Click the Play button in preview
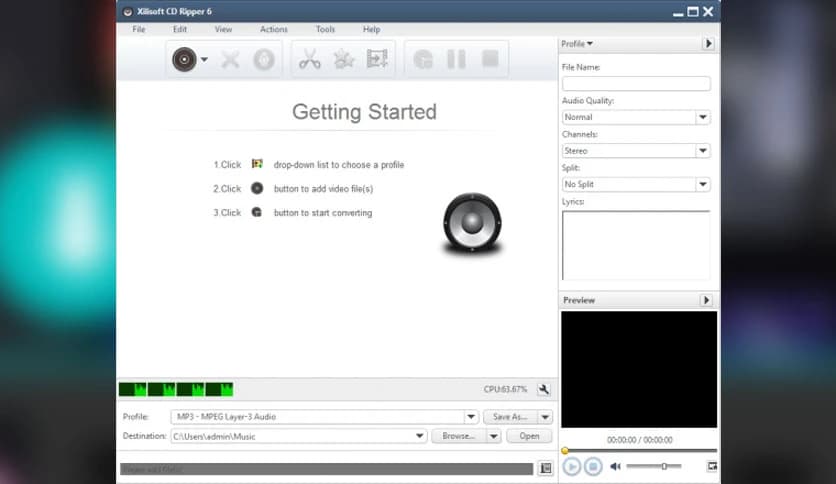The image size is (836, 484). [572, 467]
